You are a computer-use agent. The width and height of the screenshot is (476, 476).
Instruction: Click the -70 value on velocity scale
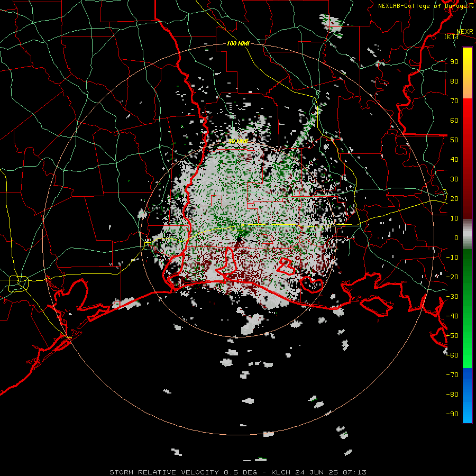pyautogui.click(x=452, y=375)
